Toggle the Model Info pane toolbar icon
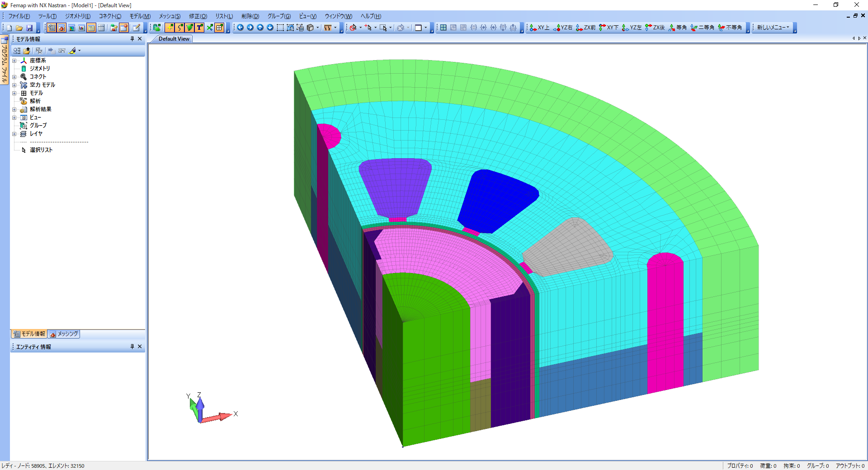Image resolution: width=868 pixels, height=470 pixels. tap(52, 28)
